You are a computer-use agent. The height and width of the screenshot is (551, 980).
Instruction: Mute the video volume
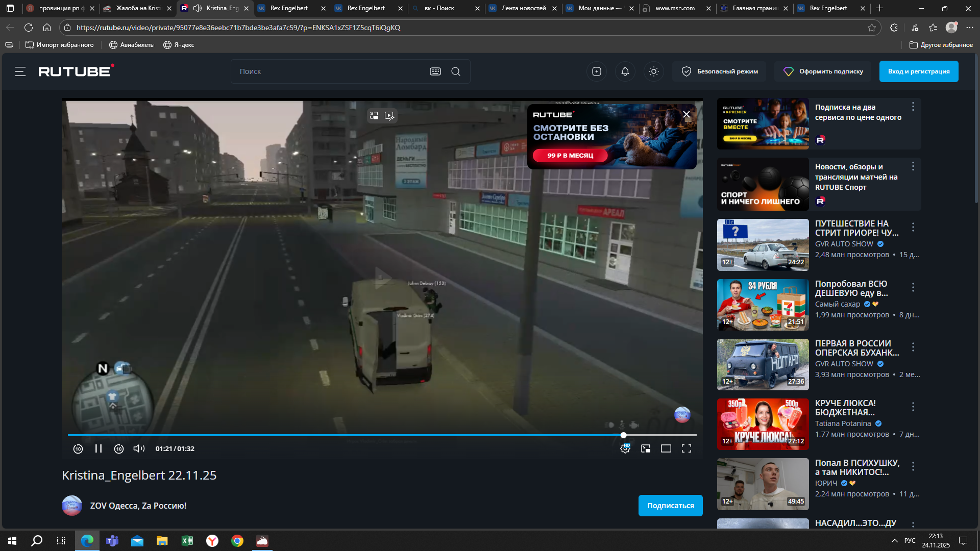[139, 448]
